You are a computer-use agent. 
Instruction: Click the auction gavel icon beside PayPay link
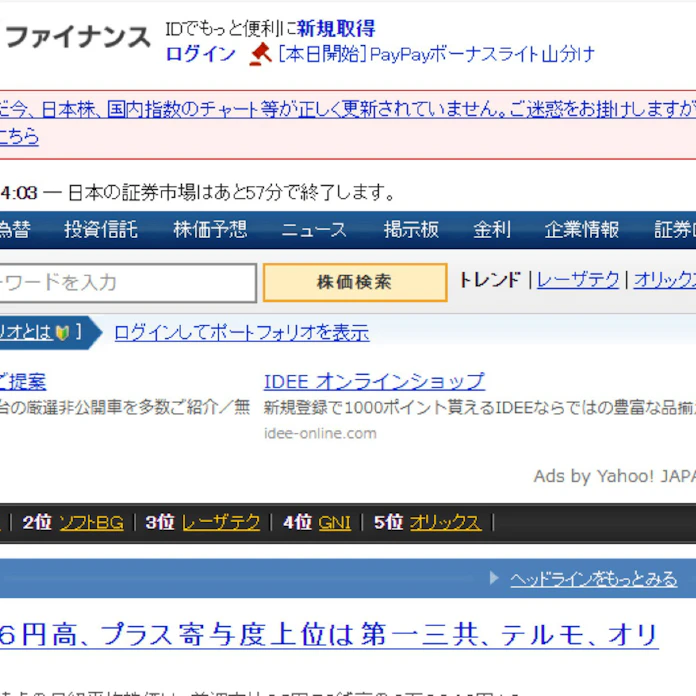click(x=261, y=54)
